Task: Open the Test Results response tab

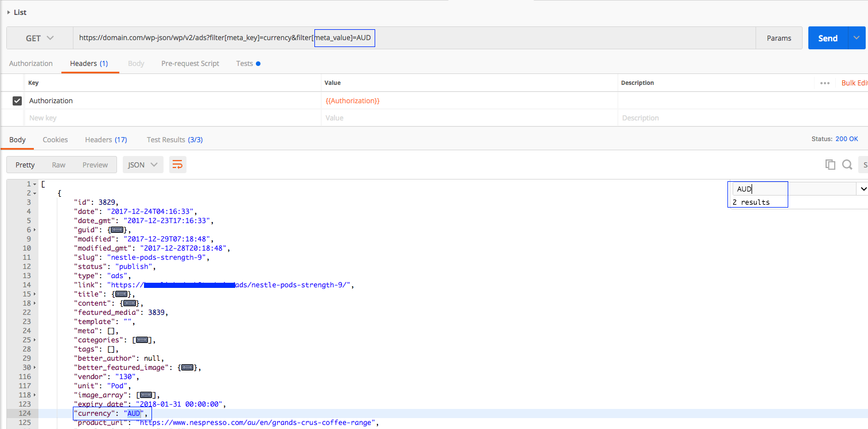Action: [x=174, y=140]
